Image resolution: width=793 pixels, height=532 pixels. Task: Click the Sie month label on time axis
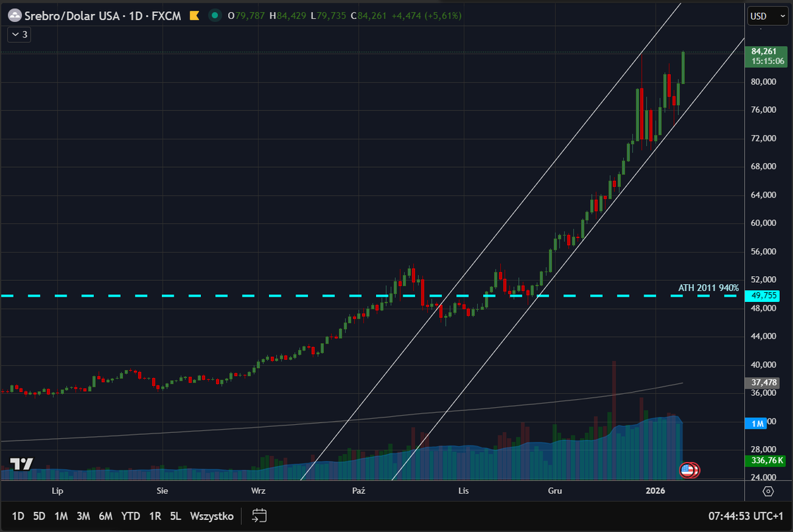pos(163,491)
